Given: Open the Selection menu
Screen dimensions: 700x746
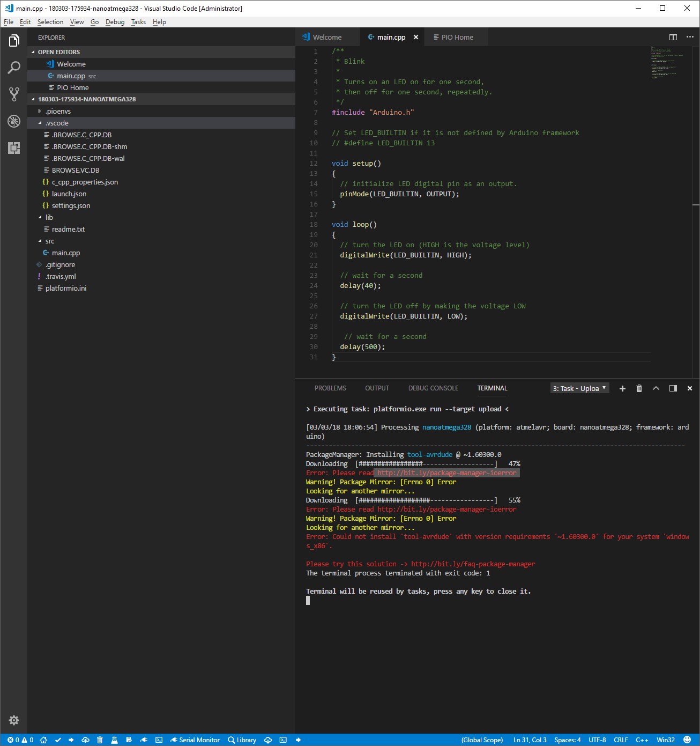Looking at the screenshot, I should pyautogui.click(x=50, y=22).
